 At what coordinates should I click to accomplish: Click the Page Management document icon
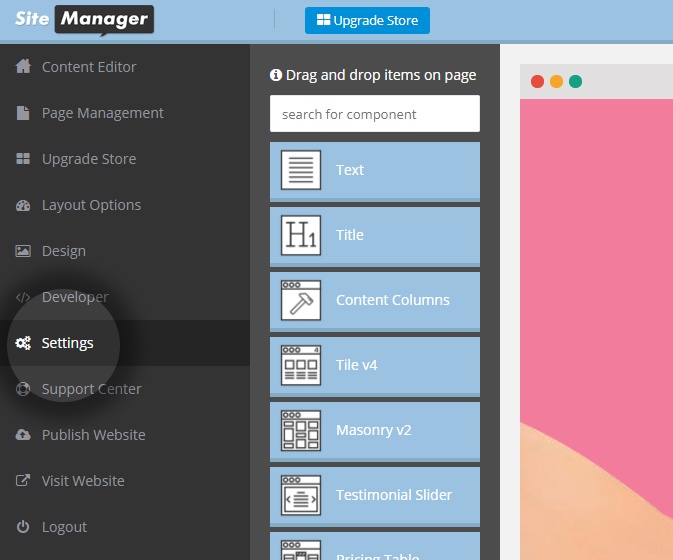23,113
